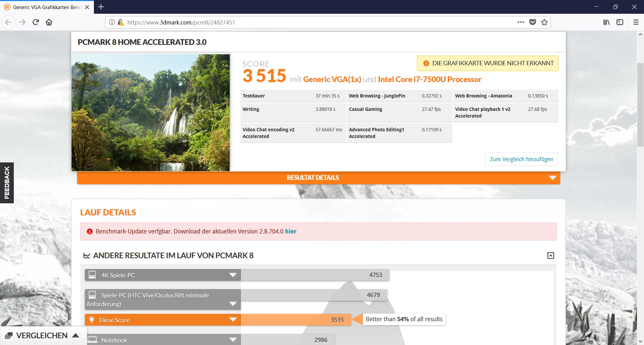Click the hier download link
644x345 pixels.
[x=291, y=231]
